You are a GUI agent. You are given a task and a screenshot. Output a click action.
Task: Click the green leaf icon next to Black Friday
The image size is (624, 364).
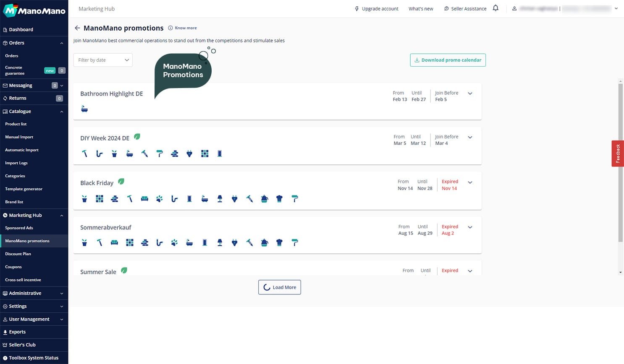tap(121, 182)
